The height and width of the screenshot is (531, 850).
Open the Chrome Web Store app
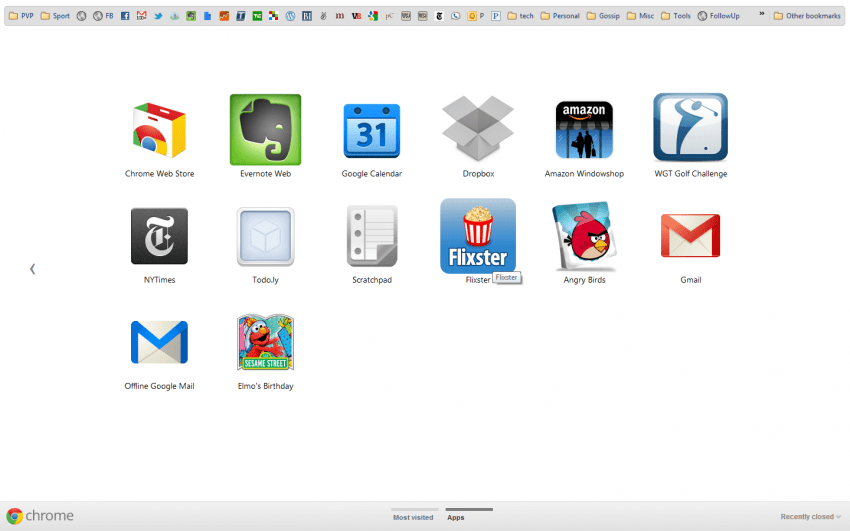tap(159, 131)
